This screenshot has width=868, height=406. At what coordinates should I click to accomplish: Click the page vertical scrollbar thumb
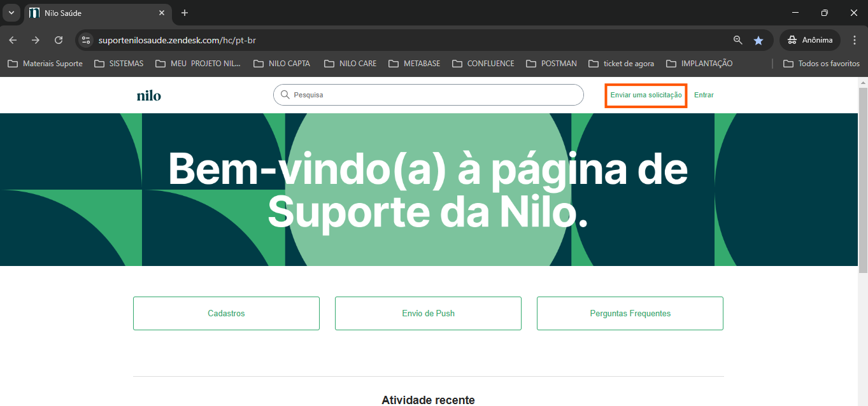pyautogui.click(x=863, y=180)
